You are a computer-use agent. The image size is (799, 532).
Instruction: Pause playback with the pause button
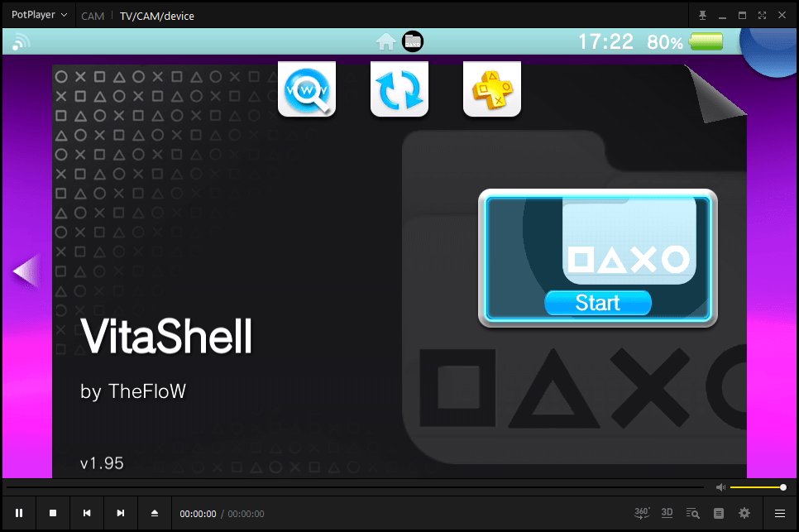[19, 513]
